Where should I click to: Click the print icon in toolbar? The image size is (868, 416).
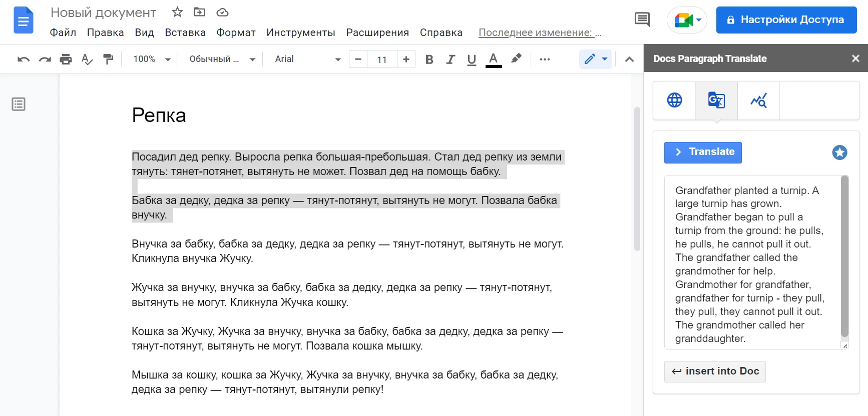click(x=66, y=59)
